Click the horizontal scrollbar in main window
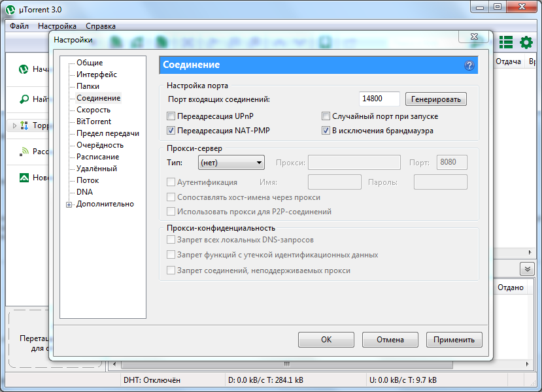 (x=287, y=364)
